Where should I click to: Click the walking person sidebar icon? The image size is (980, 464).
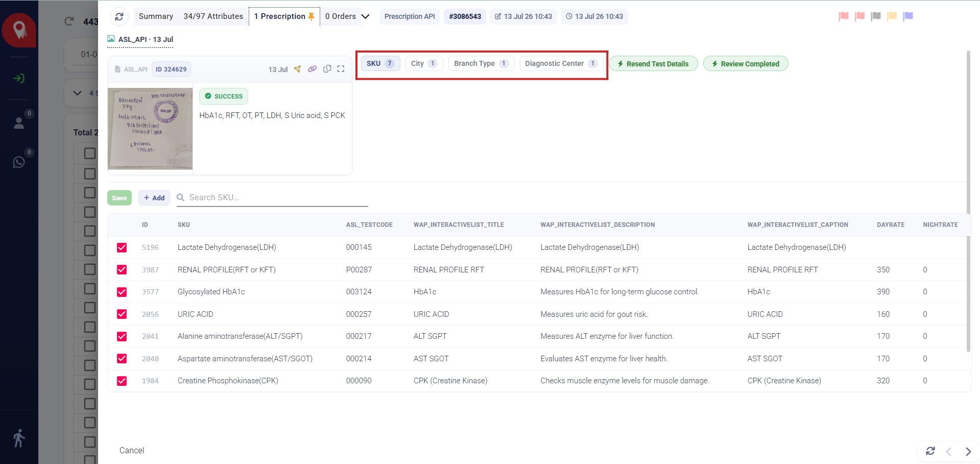19,438
